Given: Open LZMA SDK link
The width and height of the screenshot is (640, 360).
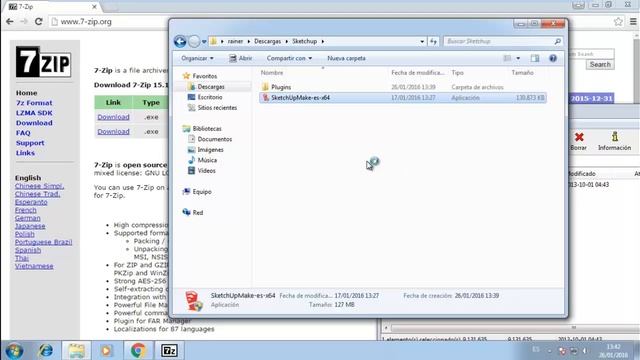Looking at the screenshot, I should [x=34, y=113].
